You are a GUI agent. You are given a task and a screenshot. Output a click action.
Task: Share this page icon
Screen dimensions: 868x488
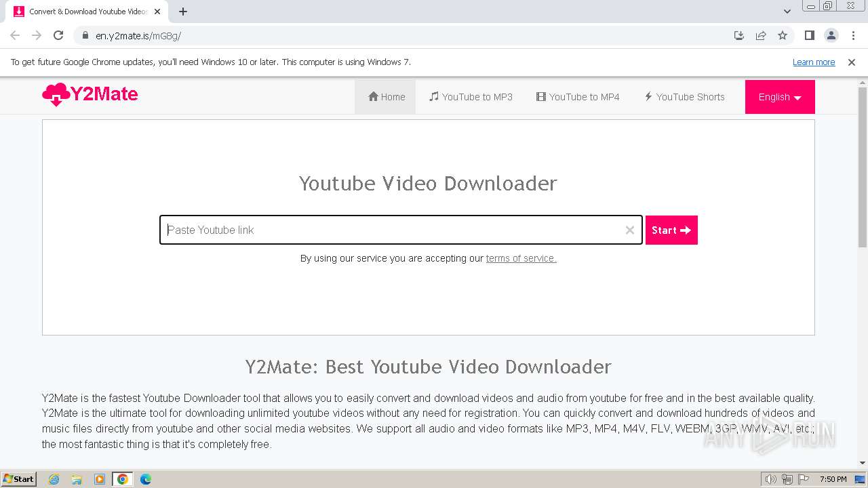pyautogui.click(x=761, y=35)
